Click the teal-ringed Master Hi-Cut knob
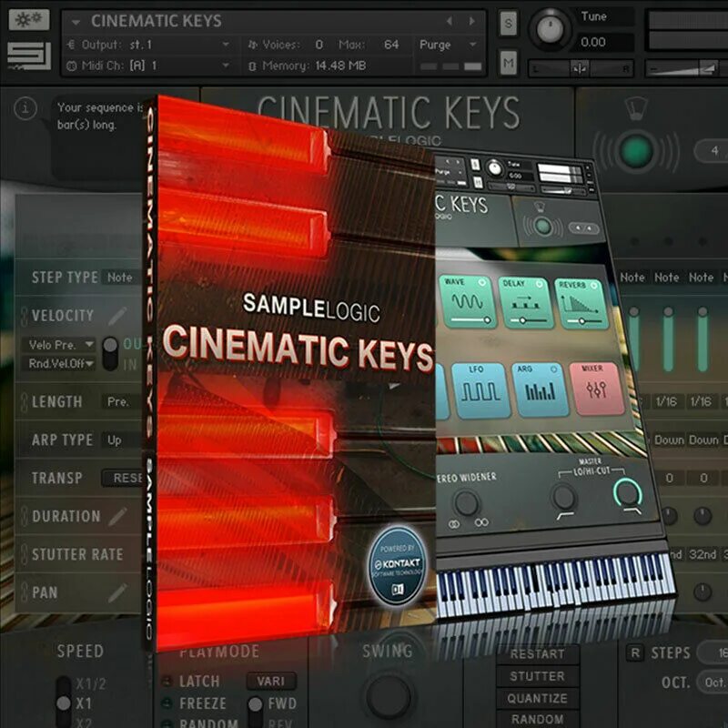 627,492
